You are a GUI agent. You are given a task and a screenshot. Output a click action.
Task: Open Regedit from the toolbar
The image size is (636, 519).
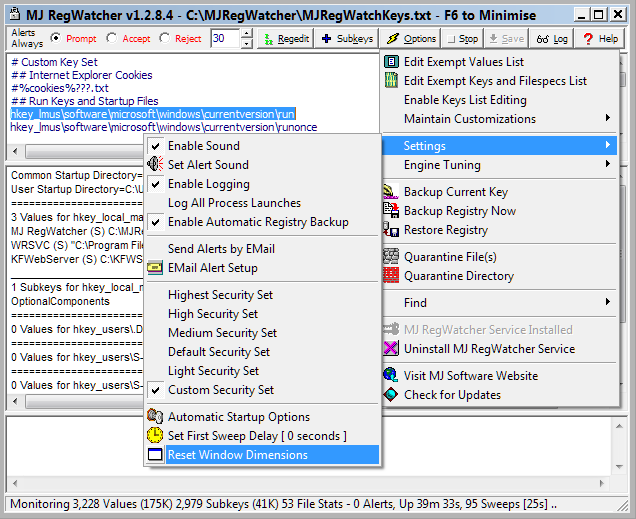(x=286, y=39)
